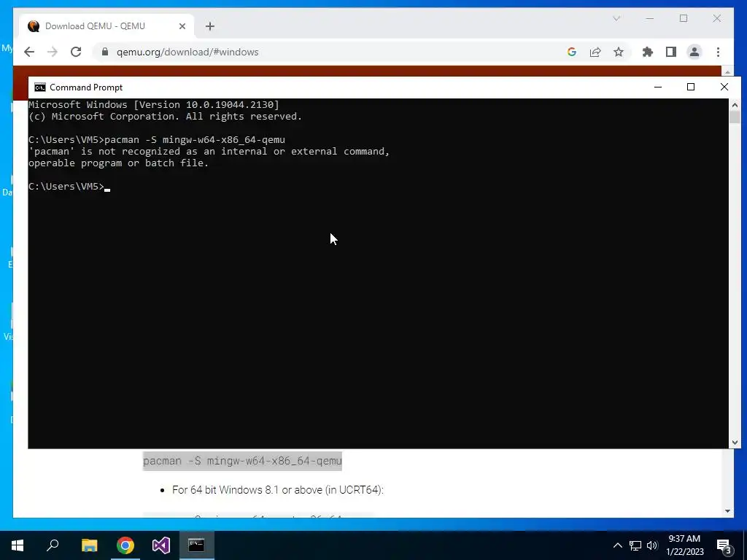Show hidden system tray icons
The height and width of the screenshot is (560, 747).
[x=617, y=545]
